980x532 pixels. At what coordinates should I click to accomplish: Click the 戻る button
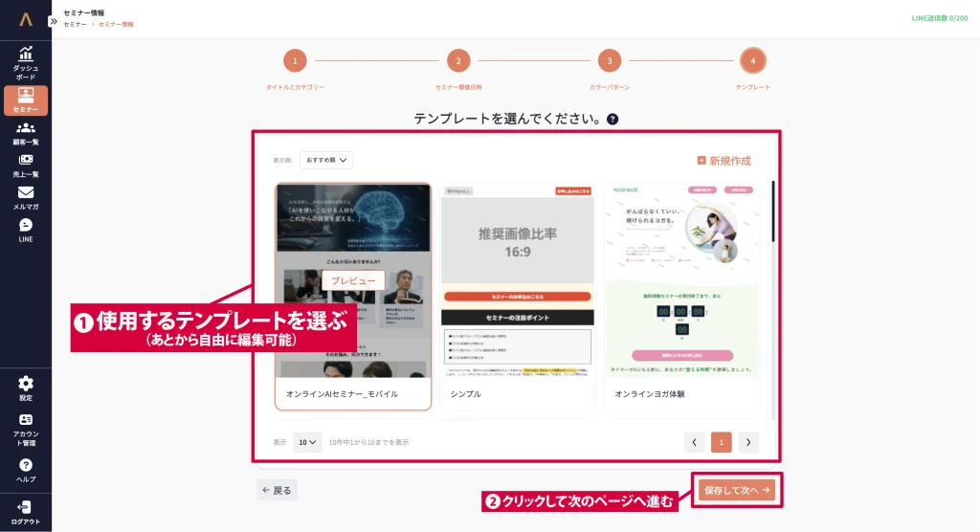pyautogui.click(x=277, y=490)
